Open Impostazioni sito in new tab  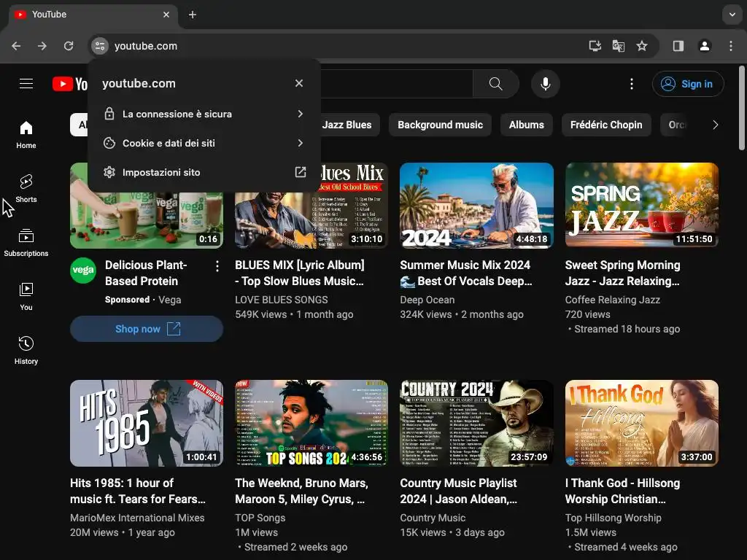pos(204,172)
